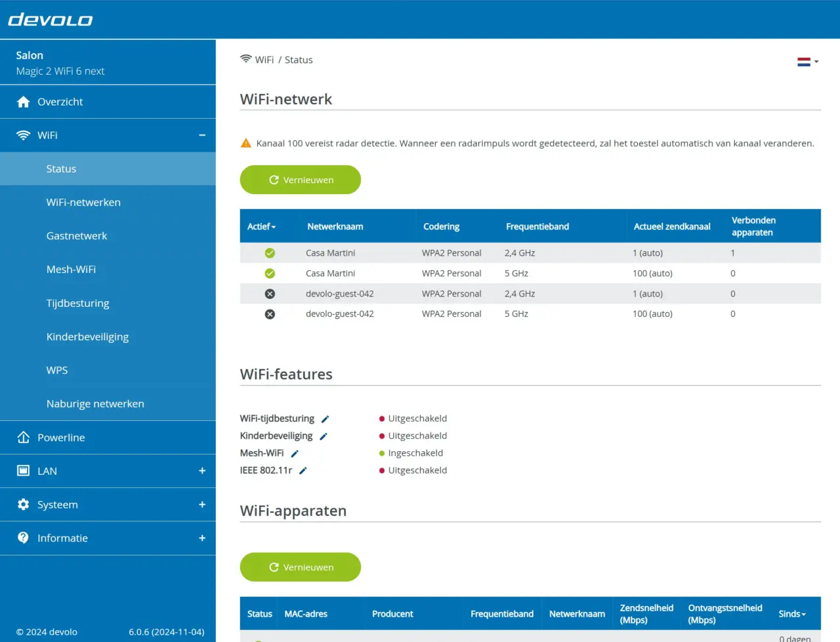The height and width of the screenshot is (642, 840).
Task: Edit the Mesh-WiFi feature setting
Action: coord(295,454)
